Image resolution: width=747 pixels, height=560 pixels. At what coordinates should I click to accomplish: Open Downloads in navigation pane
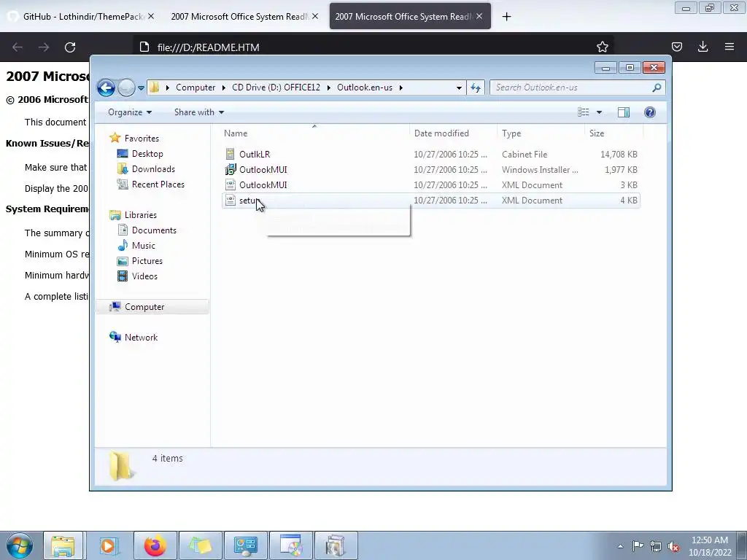pos(153,169)
